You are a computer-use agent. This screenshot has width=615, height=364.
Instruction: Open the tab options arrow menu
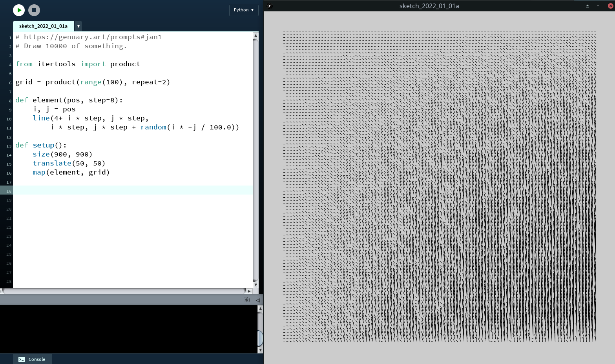click(78, 26)
